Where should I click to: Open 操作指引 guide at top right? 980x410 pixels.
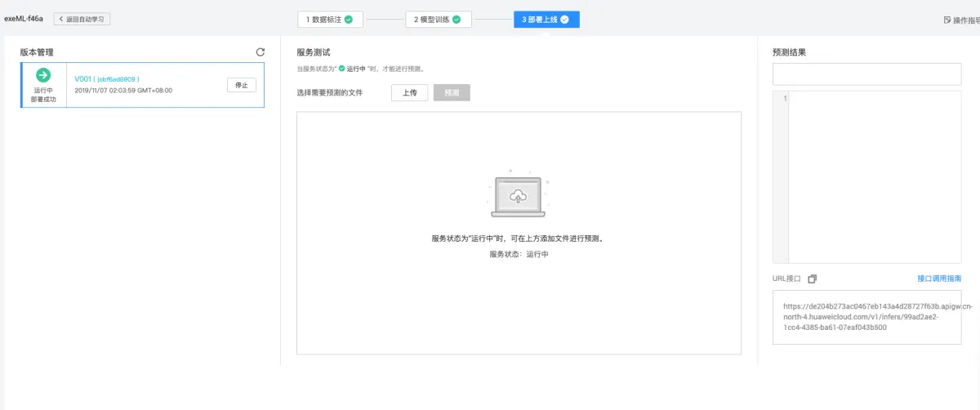961,20
